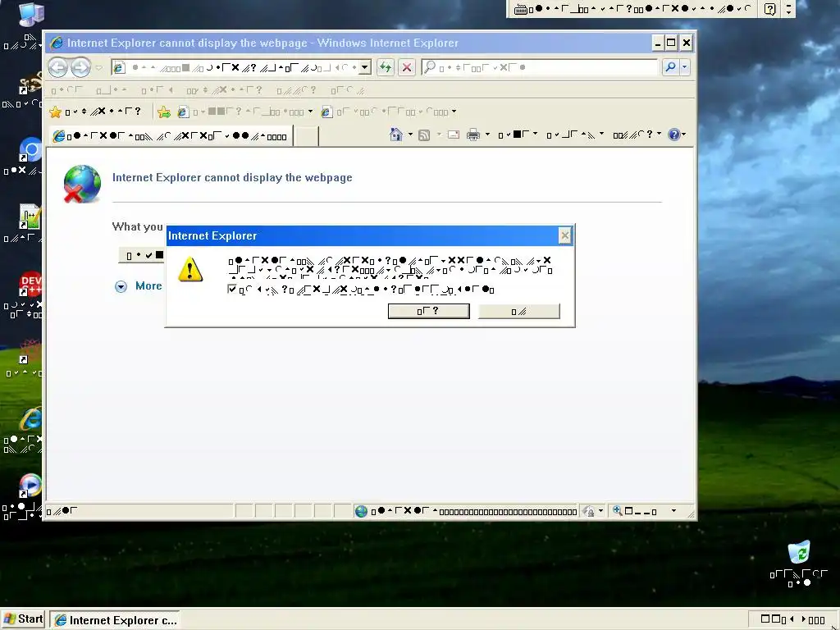Select the Windows Media Player desktop shortcut
840x630 pixels.
[30, 486]
